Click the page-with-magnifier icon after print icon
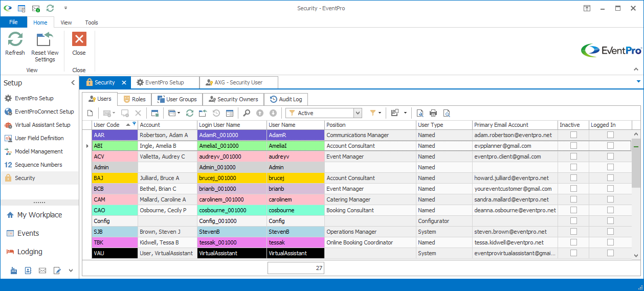644x291 pixels. point(447,113)
